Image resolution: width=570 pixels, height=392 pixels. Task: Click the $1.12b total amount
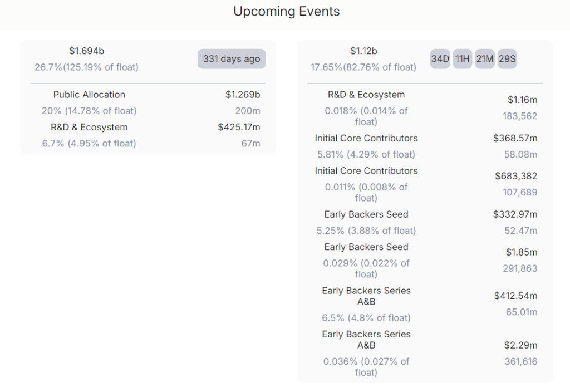click(x=363, y=51)
